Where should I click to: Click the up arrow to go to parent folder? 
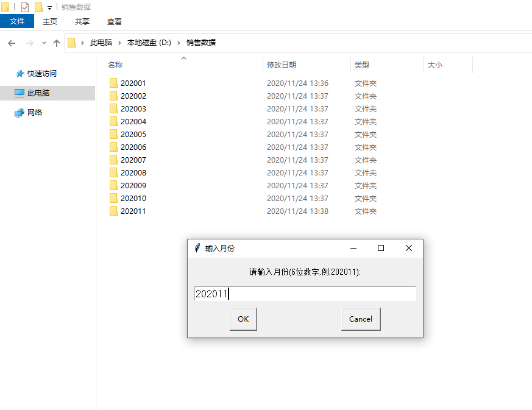click(57, 42)
